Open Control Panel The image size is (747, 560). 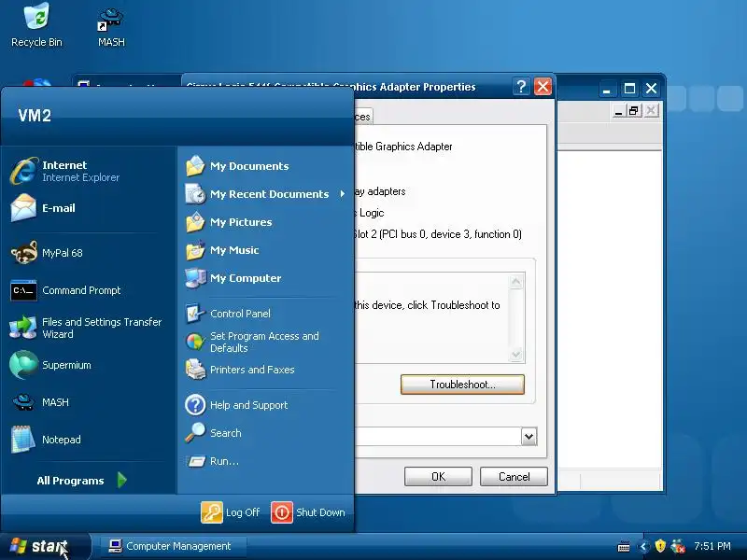coord(264,314)
